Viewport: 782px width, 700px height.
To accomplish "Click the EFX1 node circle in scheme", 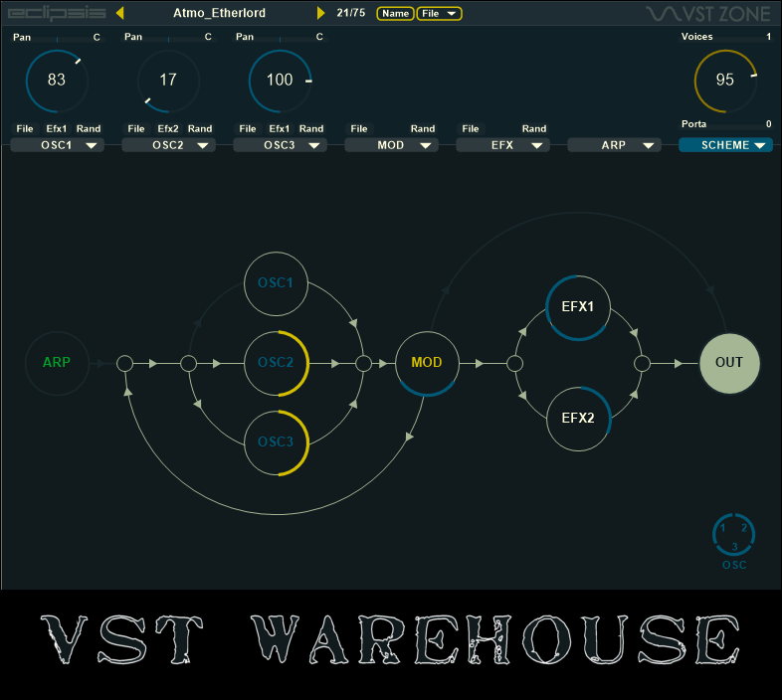I will point(578,307).
